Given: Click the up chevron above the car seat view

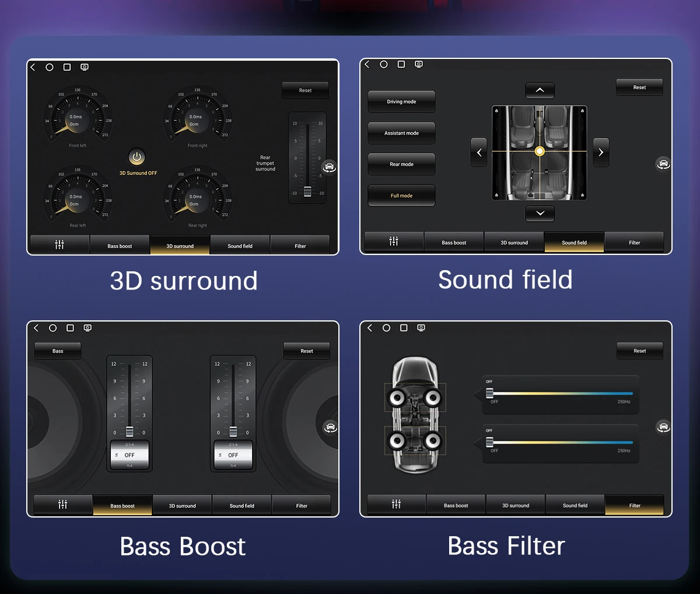Looking at the screenshot, I should [x=540, y=90].
